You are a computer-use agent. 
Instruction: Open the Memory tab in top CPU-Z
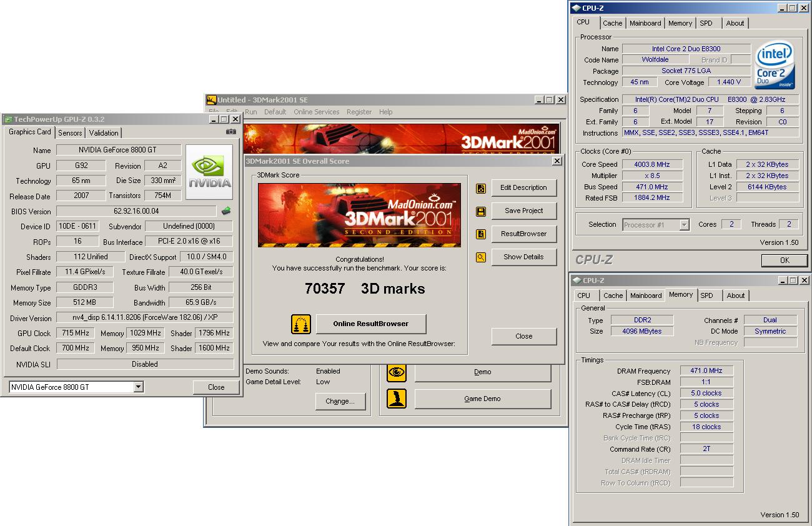pyautogui.click(x=680, y=23)
